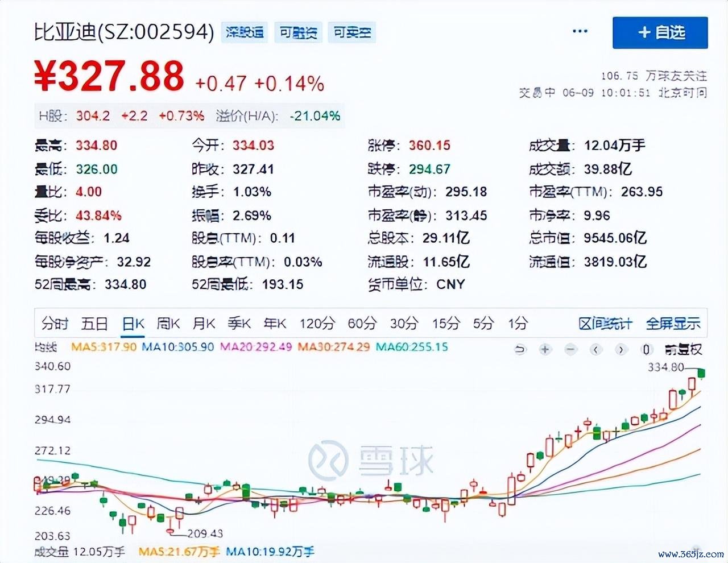This screenshot has height=563, width=728.
Task: Shift chart left with the left chevron icon
Action: (x=595, y=349)
